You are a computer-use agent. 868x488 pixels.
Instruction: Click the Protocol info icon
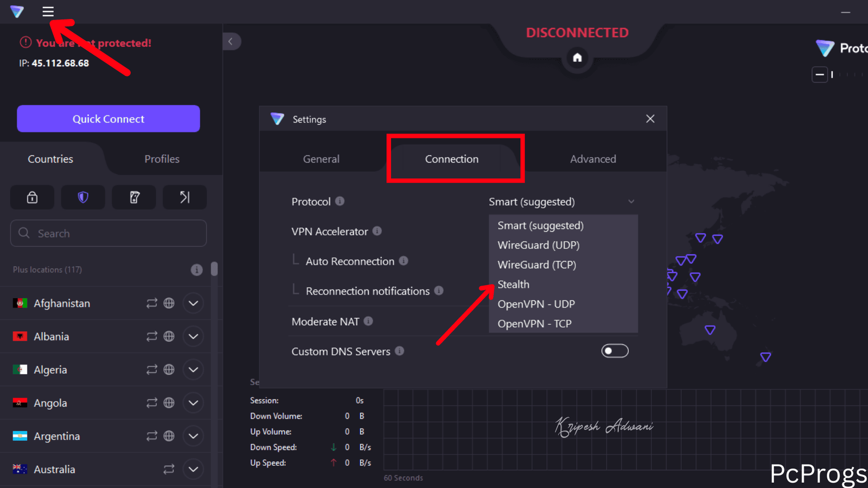(340, 201)
